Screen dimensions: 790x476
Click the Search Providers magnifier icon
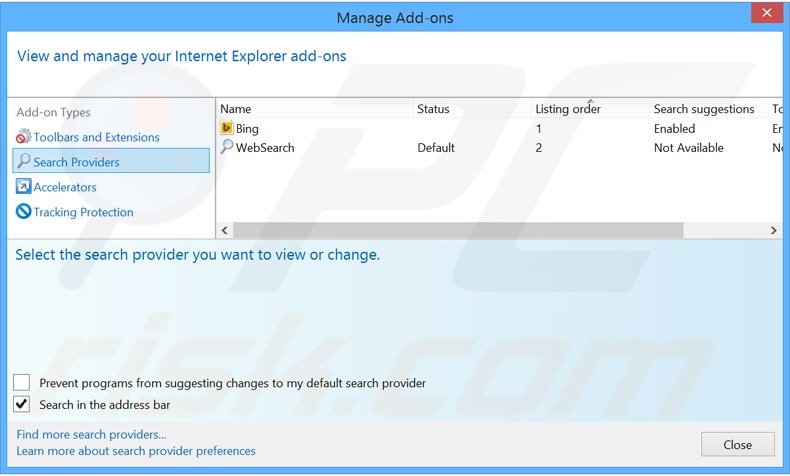[24, 161]
